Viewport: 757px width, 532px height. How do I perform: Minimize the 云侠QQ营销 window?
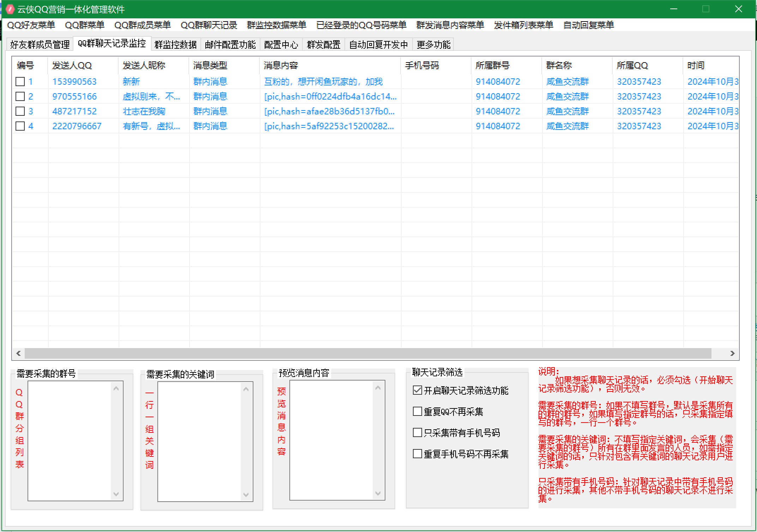(674, 9)
